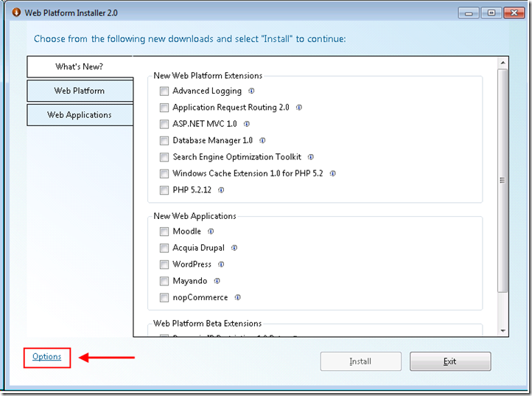This screenshot has height=396, width=532.
Task: Click the WordPress info icon
Action: coord(221,265)
